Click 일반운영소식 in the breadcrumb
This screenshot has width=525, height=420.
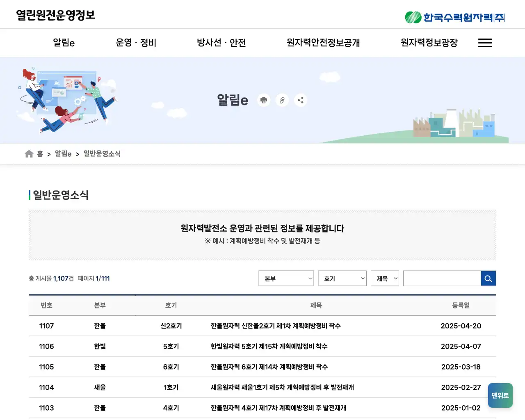[x=102, y=154]
